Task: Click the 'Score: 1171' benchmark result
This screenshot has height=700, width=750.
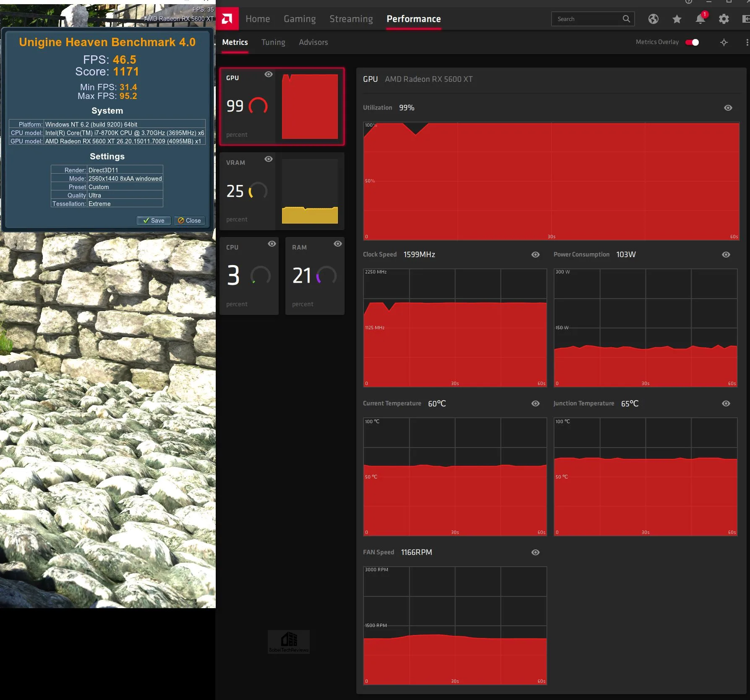Action: tap(107, 72)
